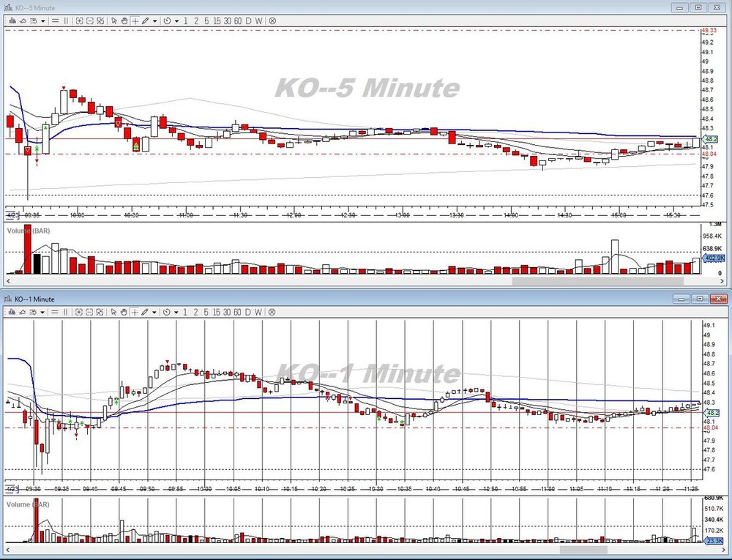The height and width of the screenshot is (560, 732).
Task: Add horizontal line tool in 1 Minute chart
Action: [55, 312]
